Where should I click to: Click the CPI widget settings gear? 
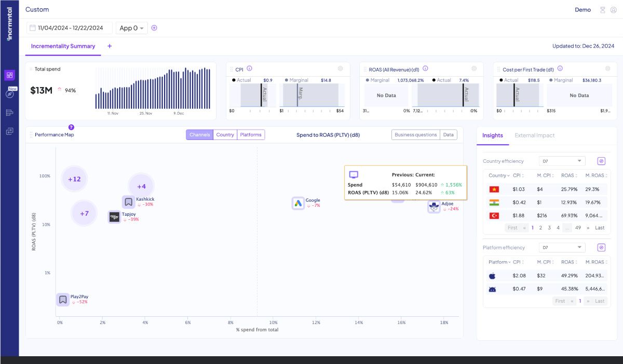pyautogui.click(x=341, y=68)
